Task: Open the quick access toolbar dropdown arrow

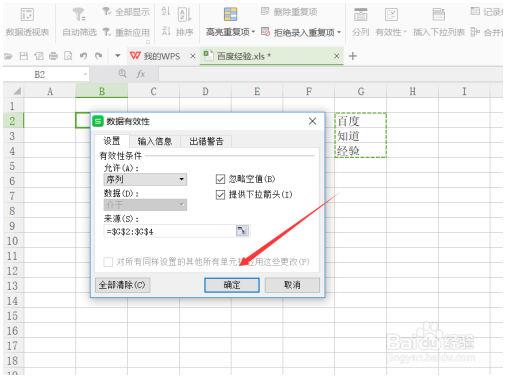Action: pyautogui.click(x=117, y=56)
